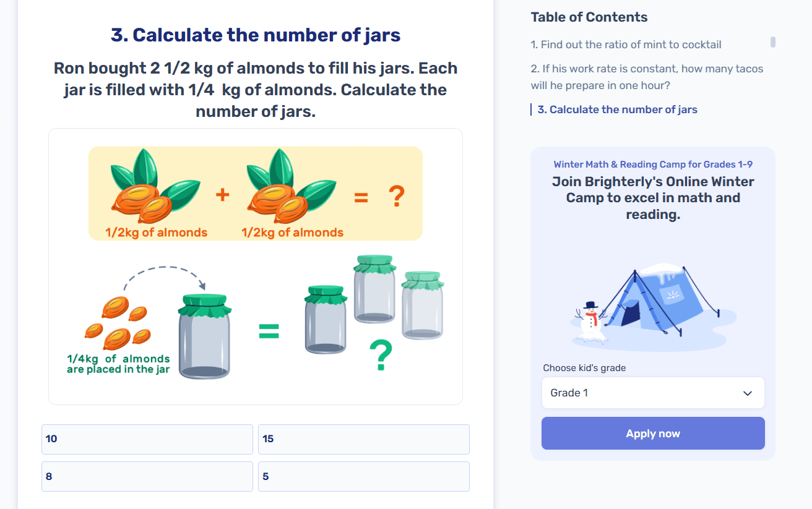Click the green question mark icon

(x=380, y=356)
